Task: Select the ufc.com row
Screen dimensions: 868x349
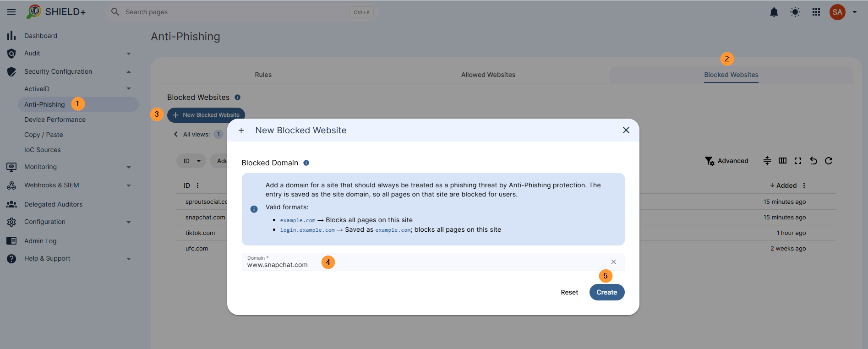Action: point(506,248)
